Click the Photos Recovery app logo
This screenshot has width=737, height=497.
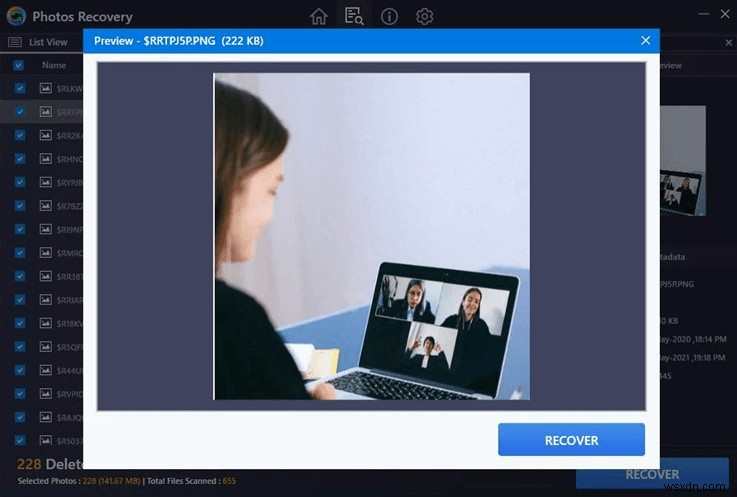pos(15,16)
